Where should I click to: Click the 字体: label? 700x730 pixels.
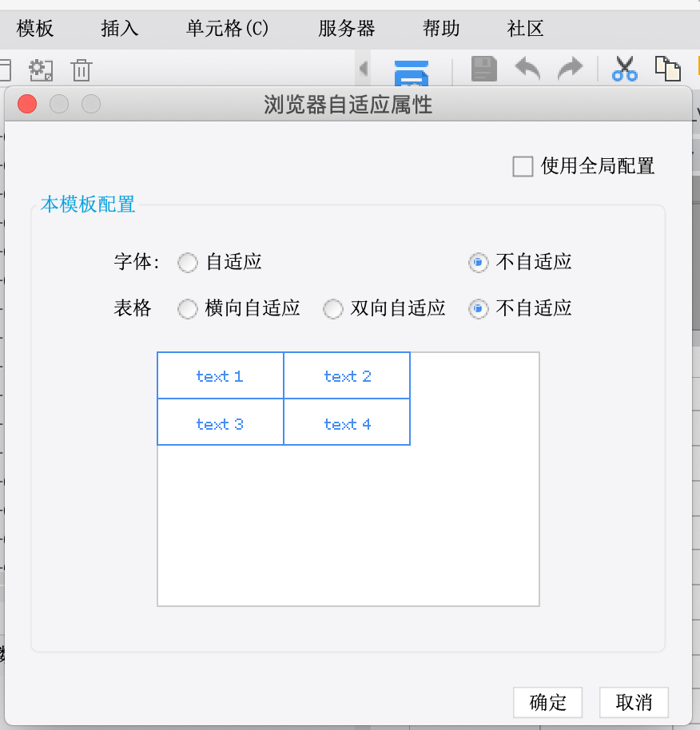(x=137, y=262)
